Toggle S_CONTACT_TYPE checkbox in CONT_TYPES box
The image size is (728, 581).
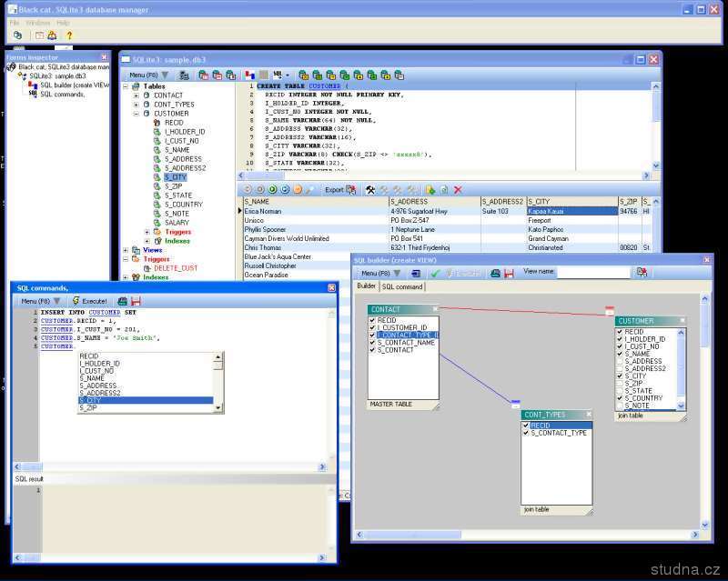526,433
